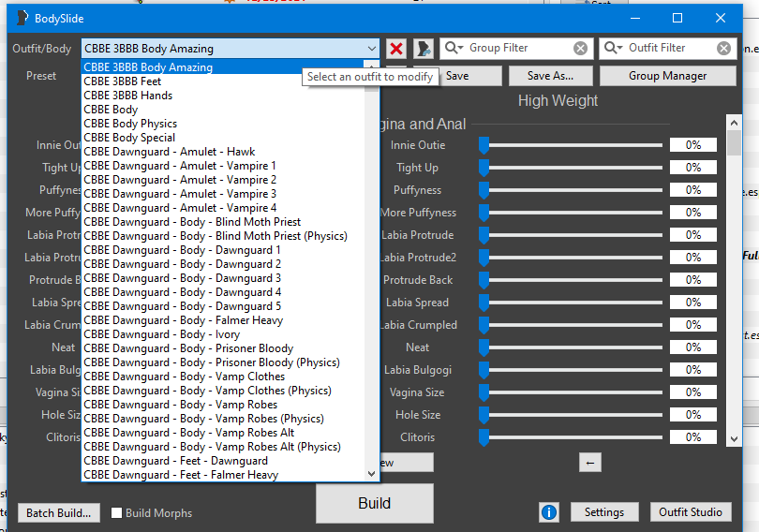Select Dawnguard Amulet - Hawk outfit
The image size is (759, 532).
coord(222,152)
